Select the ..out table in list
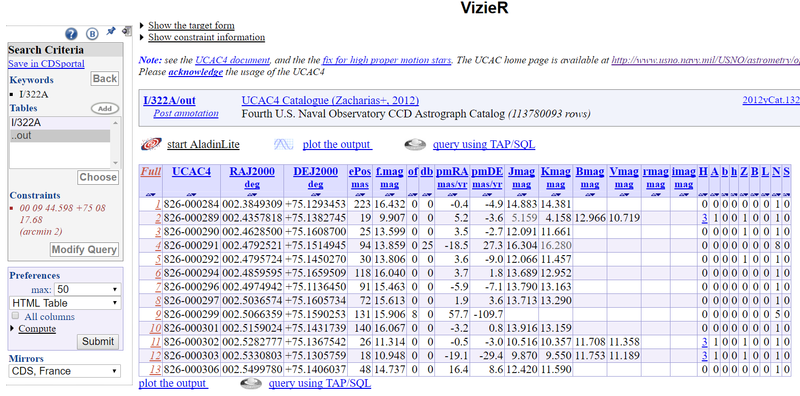800x396 pixels. point(60,136)
